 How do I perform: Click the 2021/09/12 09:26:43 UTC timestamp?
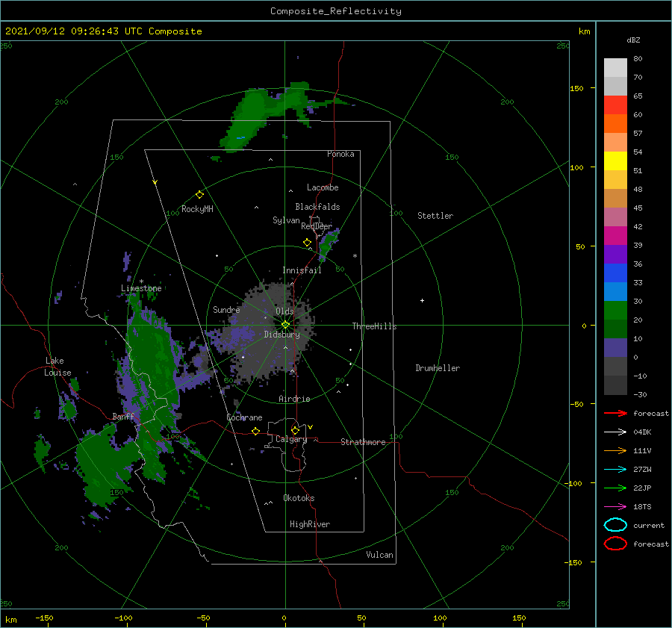(x=74, y=31)
